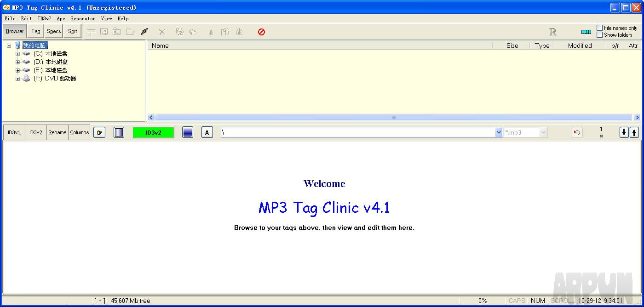Sort by the Size column header
Viewport: 644px width, 307px height.
(x=511, y=45)
